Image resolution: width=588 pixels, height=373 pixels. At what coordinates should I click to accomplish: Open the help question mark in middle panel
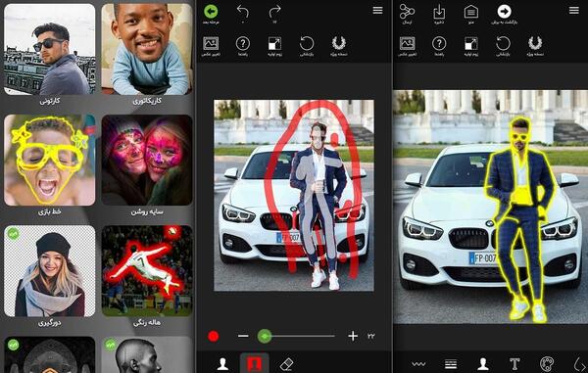[243, 43]
